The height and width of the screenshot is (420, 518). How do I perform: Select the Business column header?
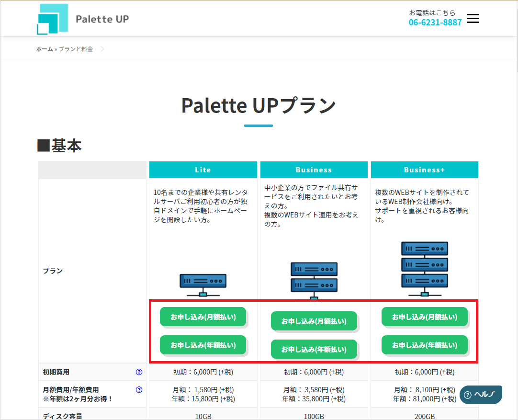point(314,170)
